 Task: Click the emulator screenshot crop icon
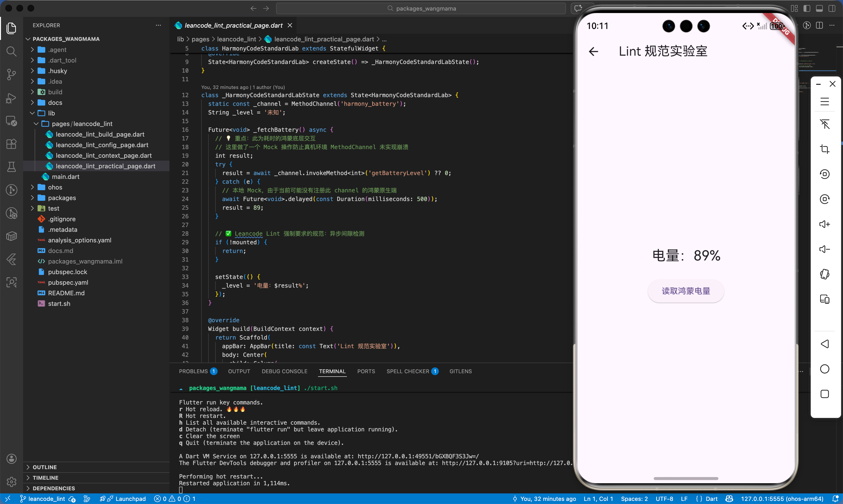point(824,149)
